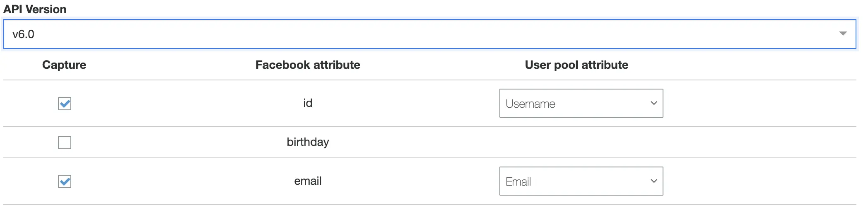The width and height of the screenshot is (868, 208).
Task: Uncheck the Capture checkbox for id
Action: point(65,104)
